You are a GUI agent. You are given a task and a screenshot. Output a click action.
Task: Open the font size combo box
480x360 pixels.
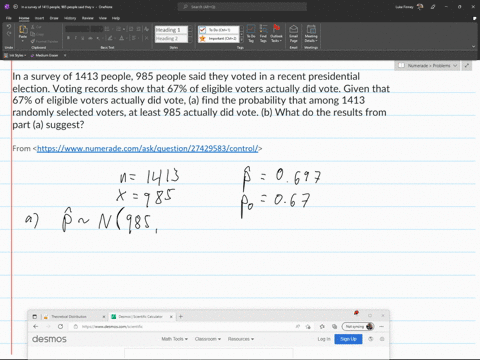tap(97, 29)
